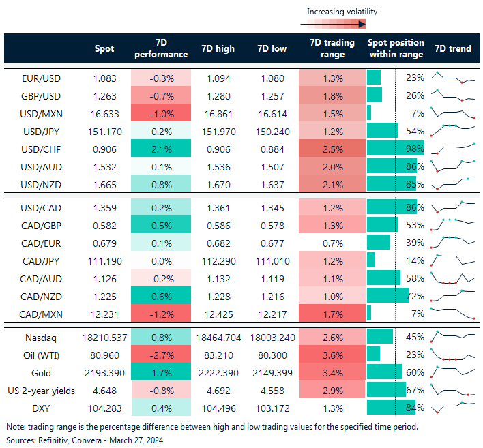Click the Oil (WTI) -2.7% performance cell
Screen dimensions: 483x448
(160, 355)
